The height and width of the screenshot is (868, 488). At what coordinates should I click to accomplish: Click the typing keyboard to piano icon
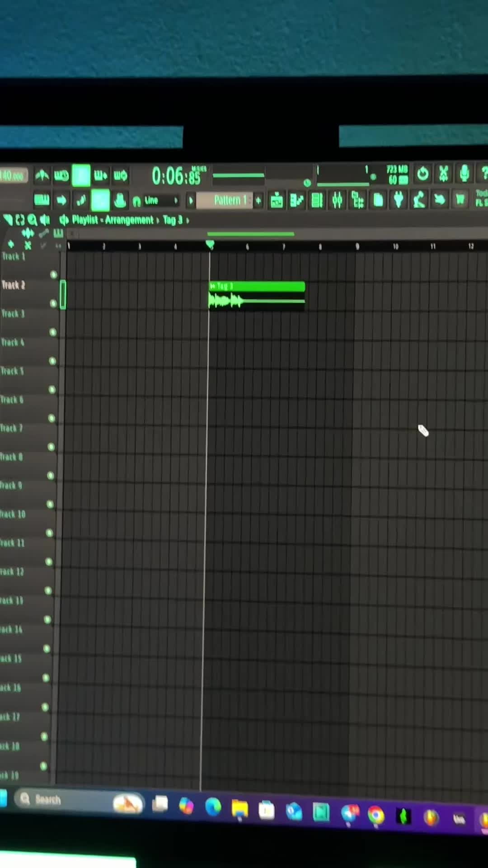[42, 200]
